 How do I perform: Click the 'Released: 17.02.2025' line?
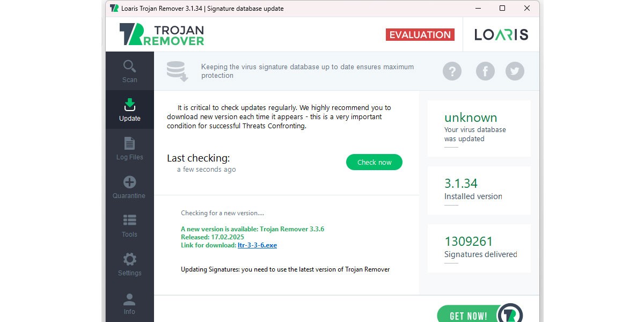coord(213,237)
